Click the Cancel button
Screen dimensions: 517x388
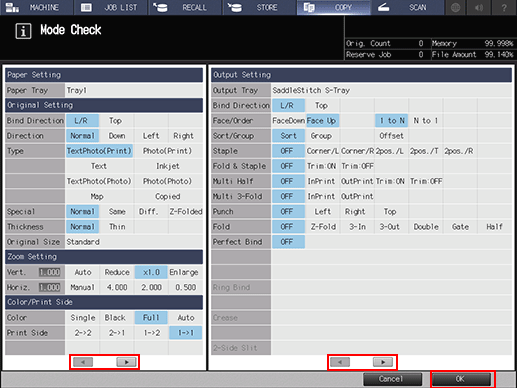pos(392,379)
